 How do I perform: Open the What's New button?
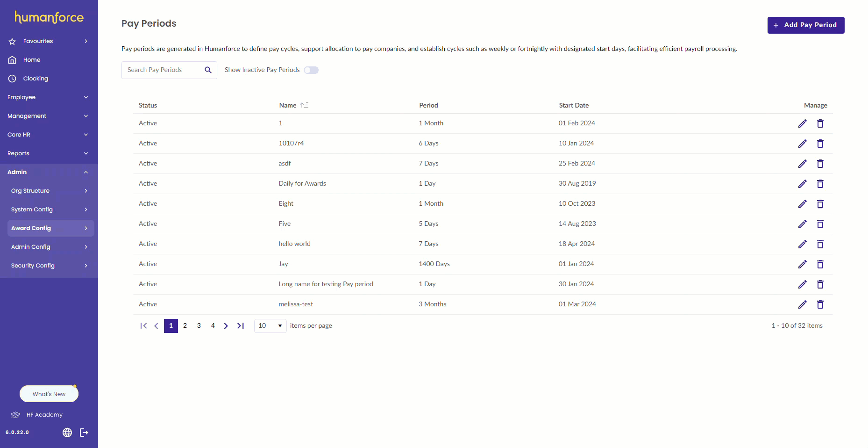click(x=49, y=394)
